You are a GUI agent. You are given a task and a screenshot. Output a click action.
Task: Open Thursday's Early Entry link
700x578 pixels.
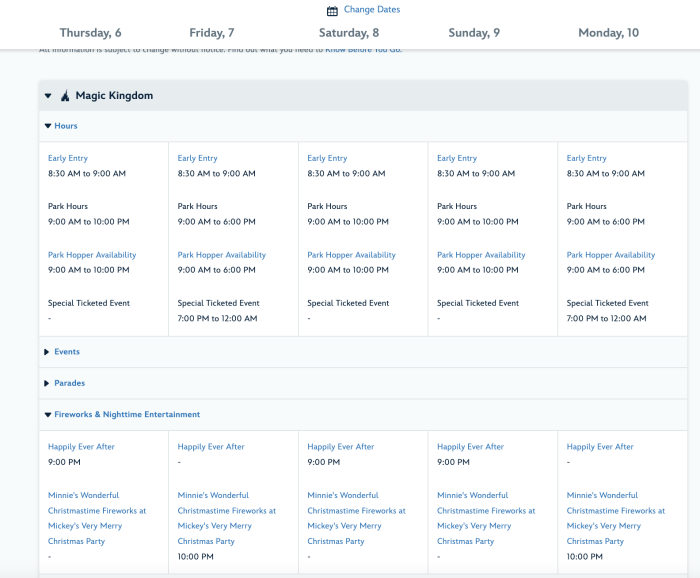(68, 158)
